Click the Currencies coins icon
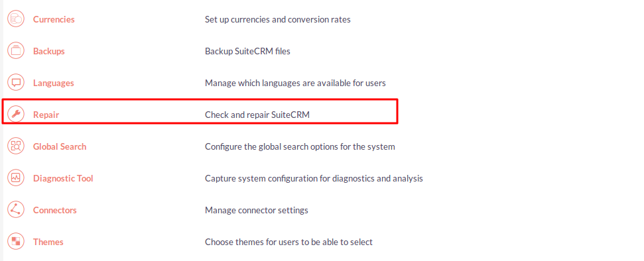 point(16,19)
